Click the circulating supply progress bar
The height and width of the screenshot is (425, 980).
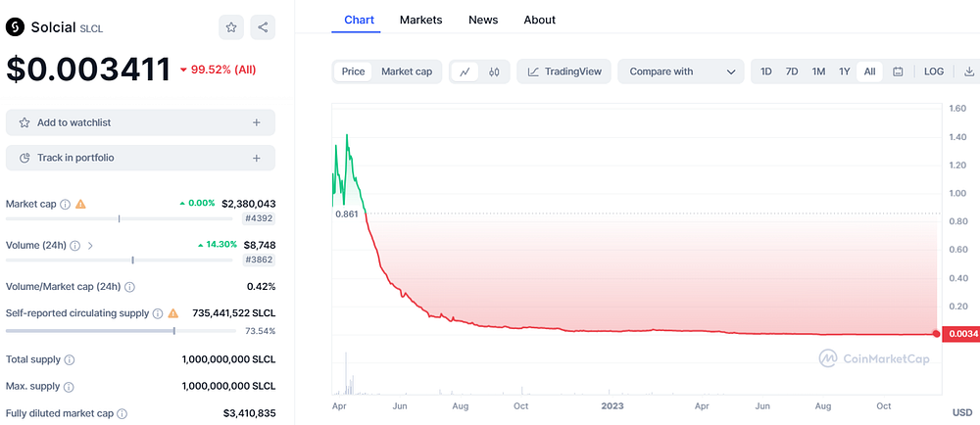[x=121, y=331]
